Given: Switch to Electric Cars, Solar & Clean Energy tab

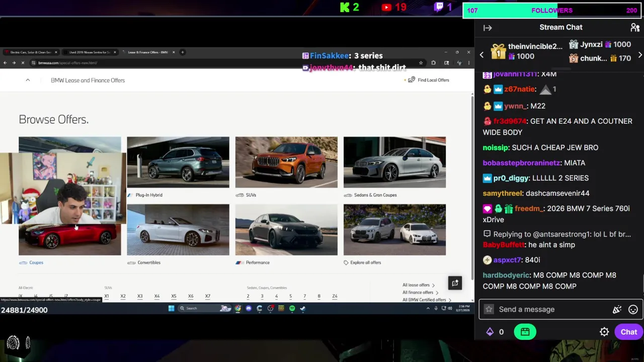Looking at the screenshot, I should tap(30, 52).
